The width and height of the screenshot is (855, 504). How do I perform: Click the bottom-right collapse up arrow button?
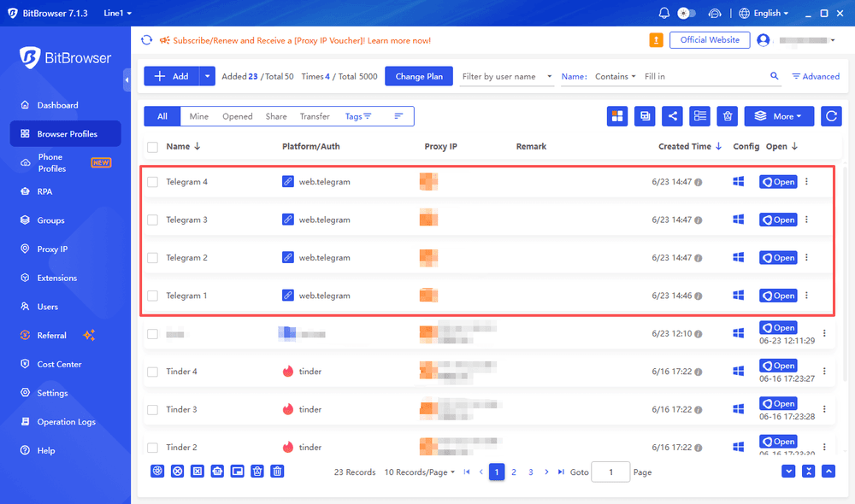(x=828, y=472)
